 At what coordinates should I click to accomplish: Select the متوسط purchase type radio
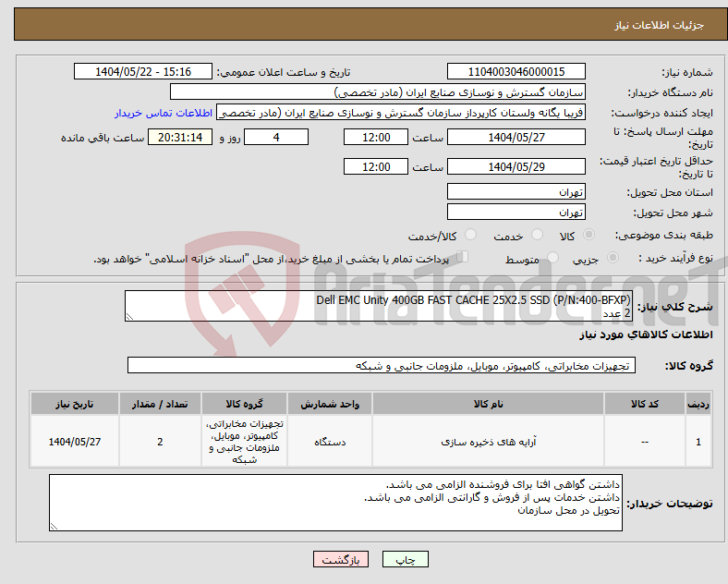click(553, 257)
